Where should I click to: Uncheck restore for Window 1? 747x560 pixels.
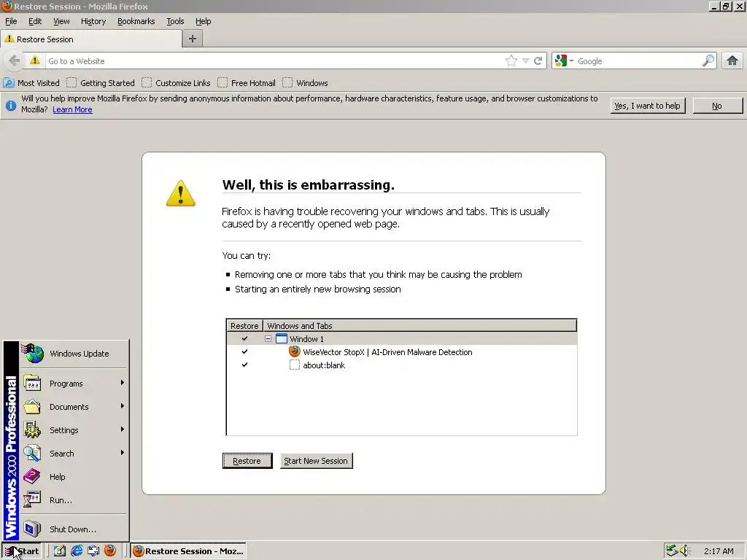pos(244,338)
